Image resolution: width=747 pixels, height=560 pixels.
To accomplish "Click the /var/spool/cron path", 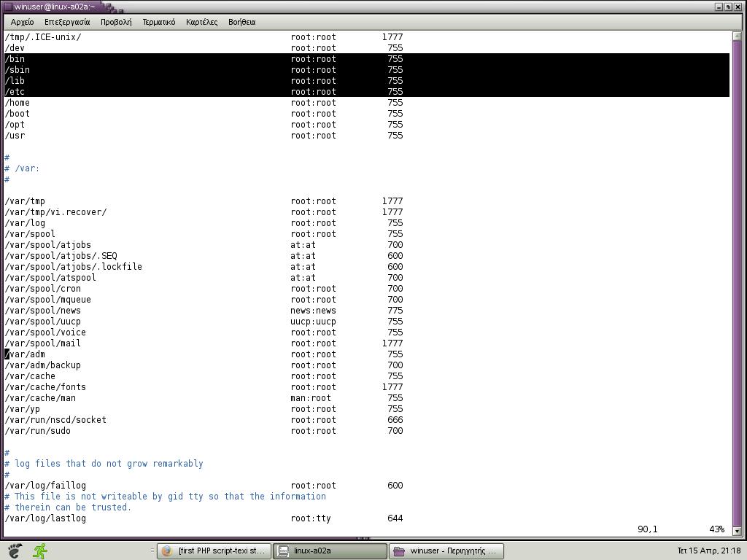I will [43, 289].
